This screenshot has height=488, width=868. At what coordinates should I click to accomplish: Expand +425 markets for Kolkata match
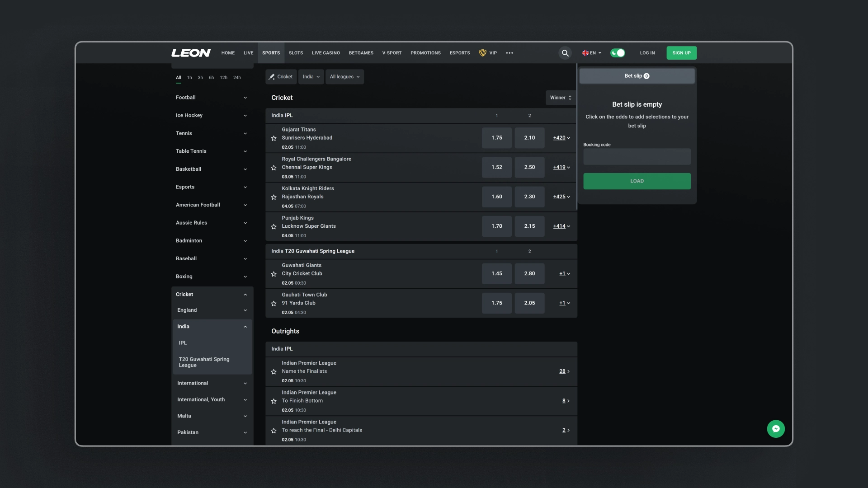pos(561,197)
